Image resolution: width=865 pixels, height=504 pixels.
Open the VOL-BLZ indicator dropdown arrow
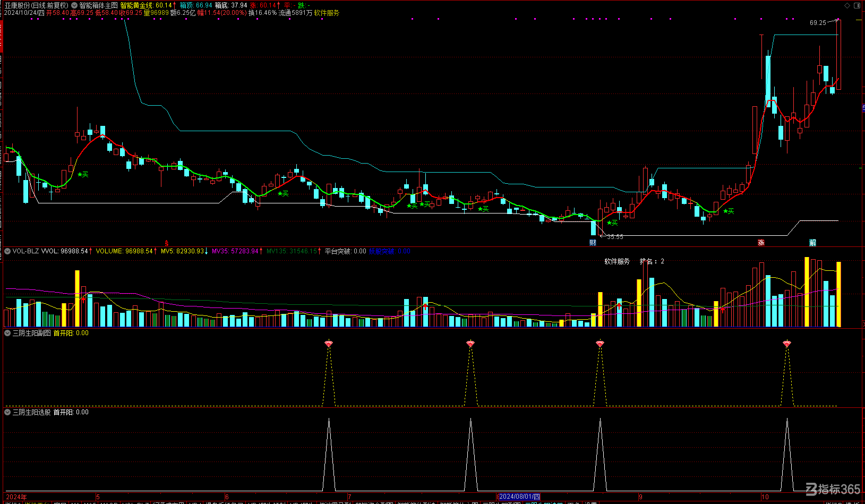[x=7, y=251]
